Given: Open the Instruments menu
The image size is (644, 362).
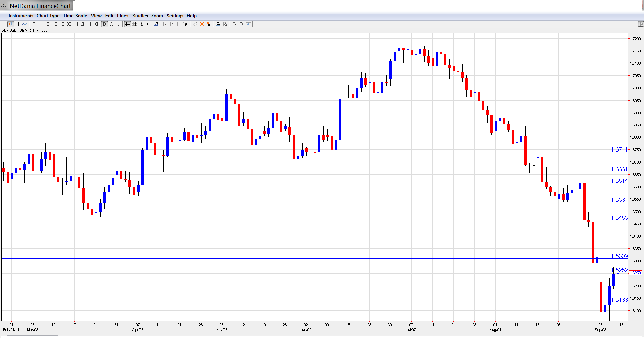Looking at the screenshot, I should click(x=21, y=16).
